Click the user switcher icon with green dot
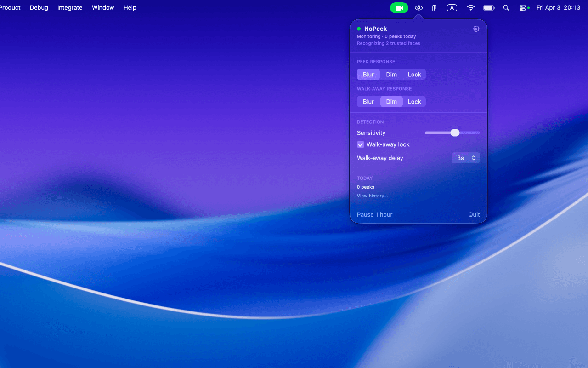Screen dimensions: 588x368 point(523,7)
